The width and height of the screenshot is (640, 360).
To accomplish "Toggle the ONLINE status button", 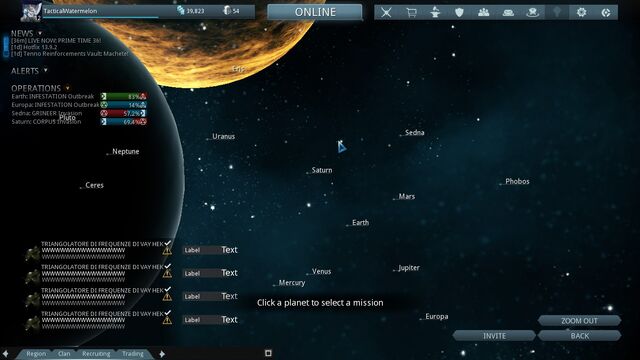I will tap(315, 12).
